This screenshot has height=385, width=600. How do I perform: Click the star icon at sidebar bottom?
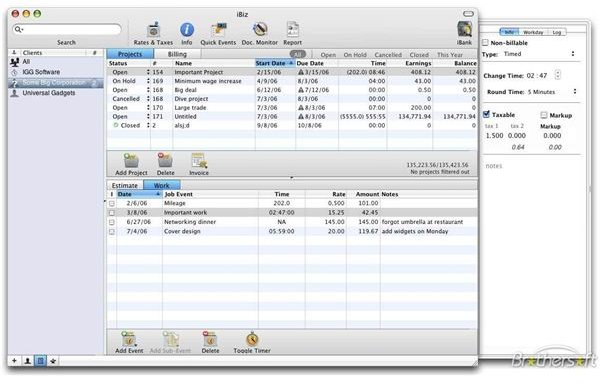point(53,361)
